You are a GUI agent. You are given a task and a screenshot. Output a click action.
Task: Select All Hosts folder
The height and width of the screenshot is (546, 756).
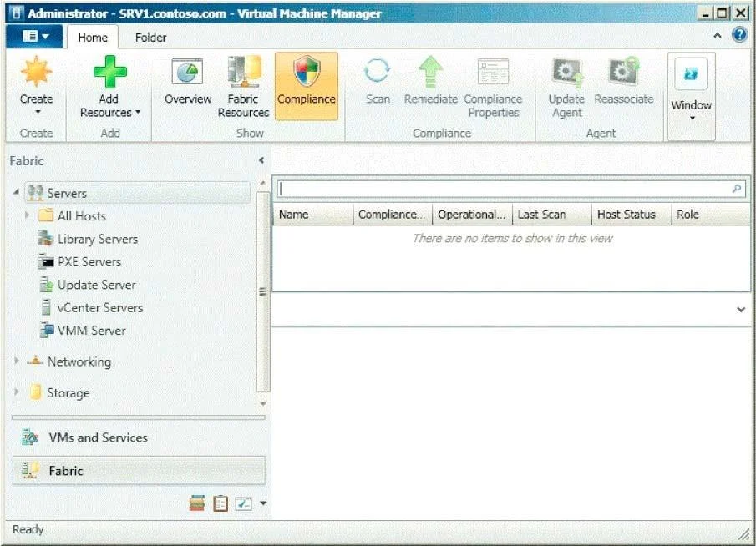73,216
